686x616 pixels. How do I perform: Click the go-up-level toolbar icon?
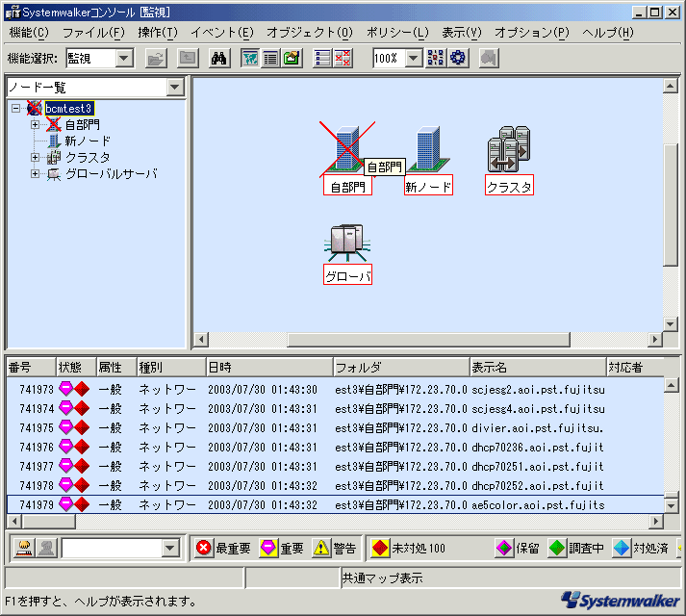click(x=188, y=58)
